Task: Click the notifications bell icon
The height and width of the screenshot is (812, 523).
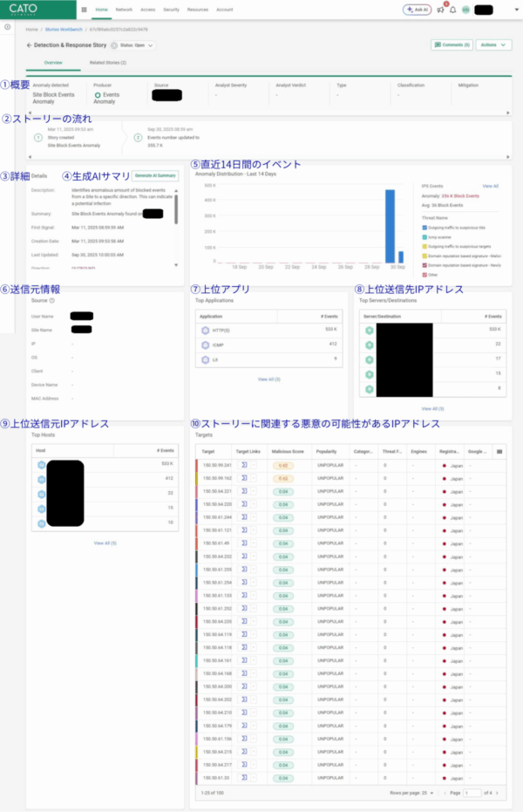Action: (x=452, y=10)
